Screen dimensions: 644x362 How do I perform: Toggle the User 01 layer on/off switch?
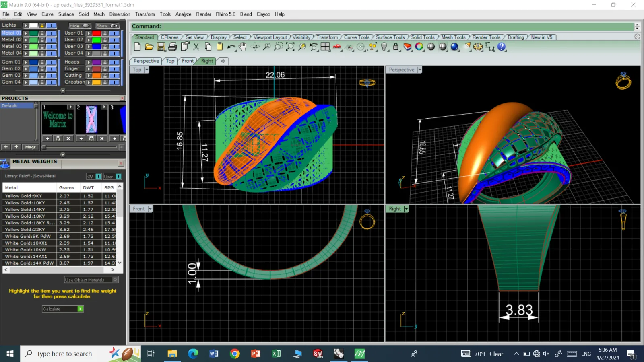[x=114, y=33]
